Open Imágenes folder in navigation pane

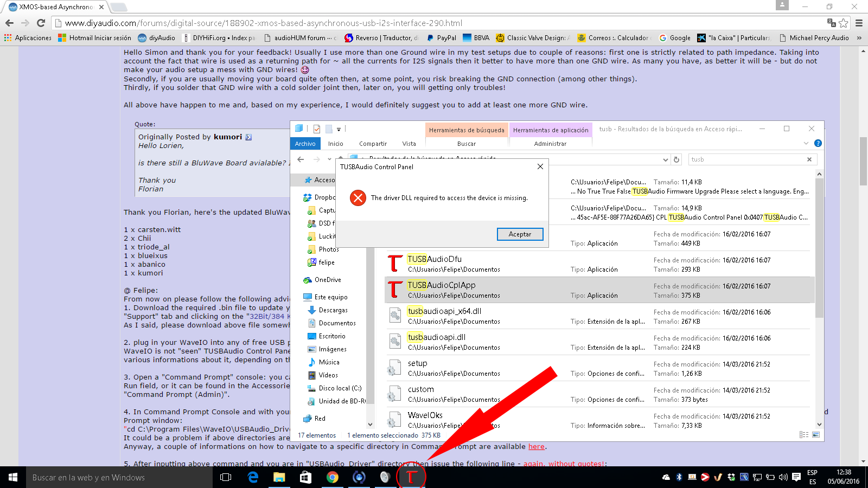point(333,349)
